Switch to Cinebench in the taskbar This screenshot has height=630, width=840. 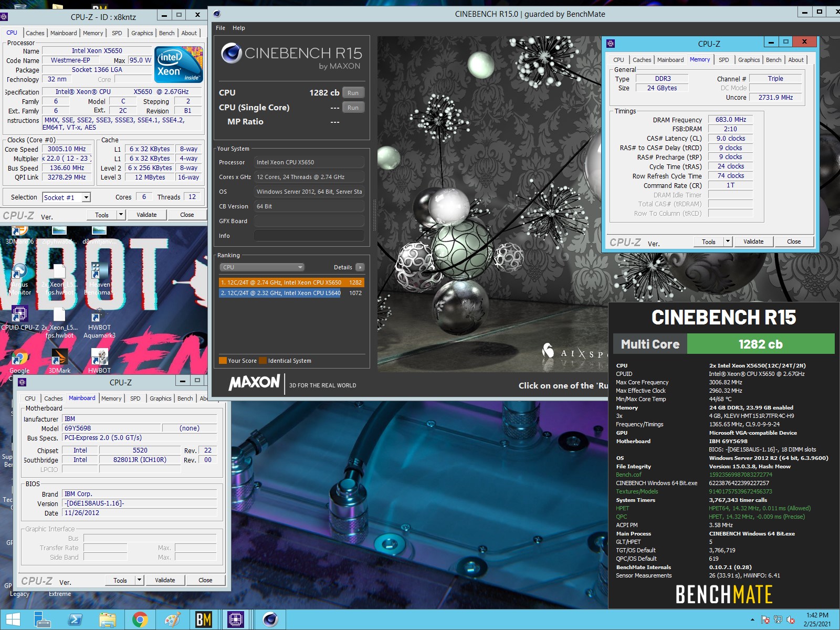(270, 619)
